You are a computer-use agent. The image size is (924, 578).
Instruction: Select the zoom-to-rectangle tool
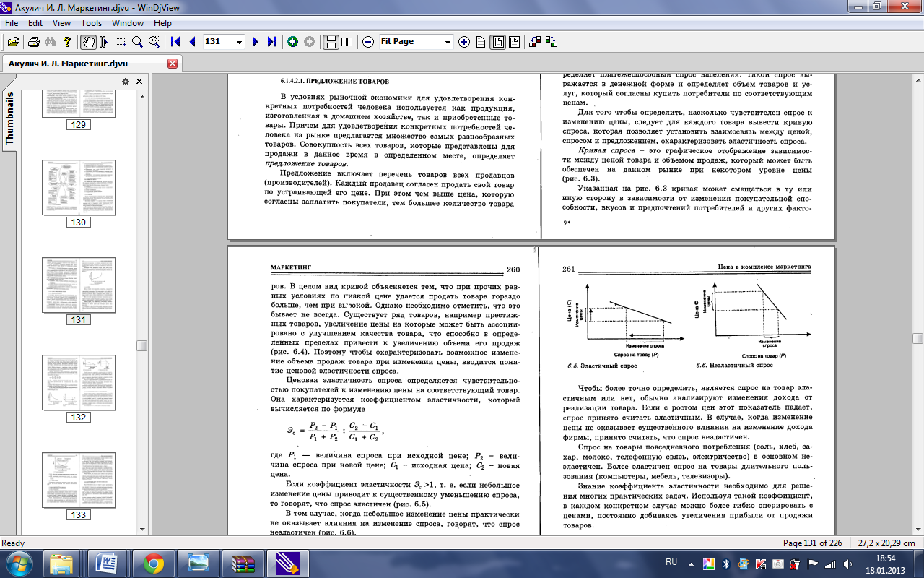(x=154, y=42)
